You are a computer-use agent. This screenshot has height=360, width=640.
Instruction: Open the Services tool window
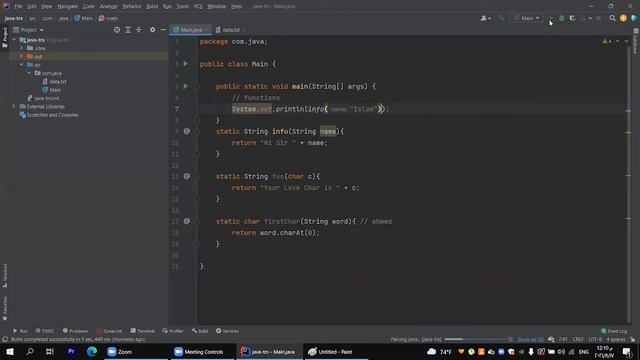pos(227,331)
